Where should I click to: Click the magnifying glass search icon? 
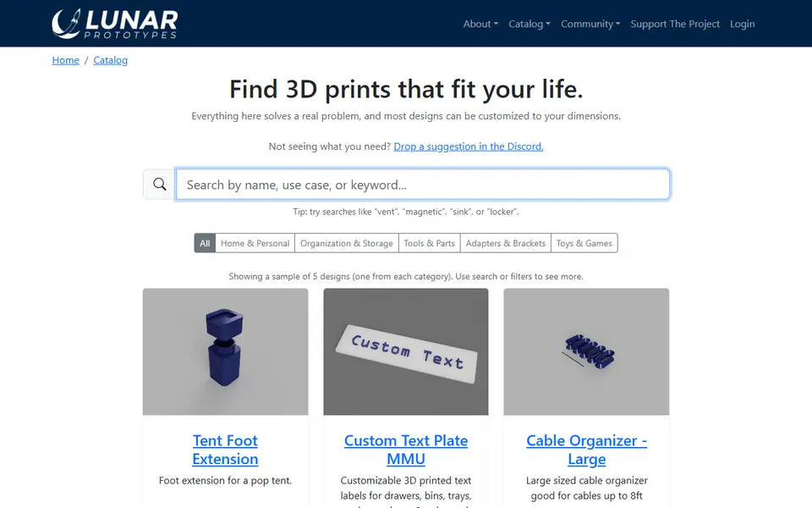coord(160,184)
